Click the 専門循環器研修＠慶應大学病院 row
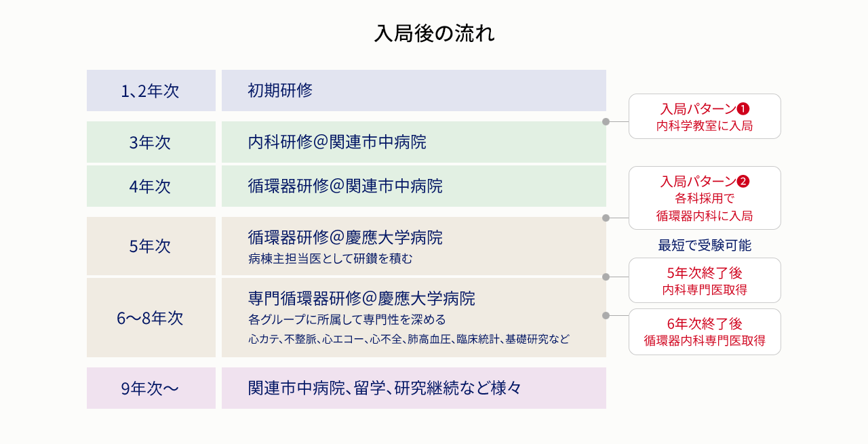868x444 pixels. (414, 317)
